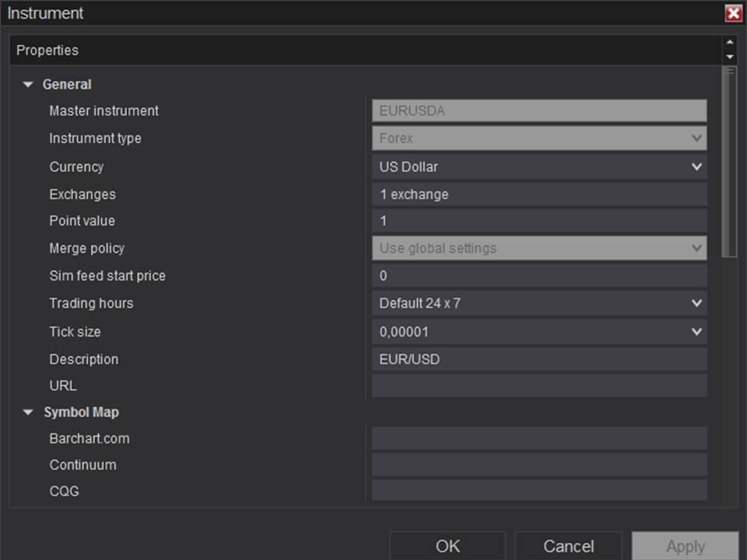Image resolution: width=747 pixels, height=560 pixels.
Task: Click the CQG symbol map field
Action: click(539, 490)
